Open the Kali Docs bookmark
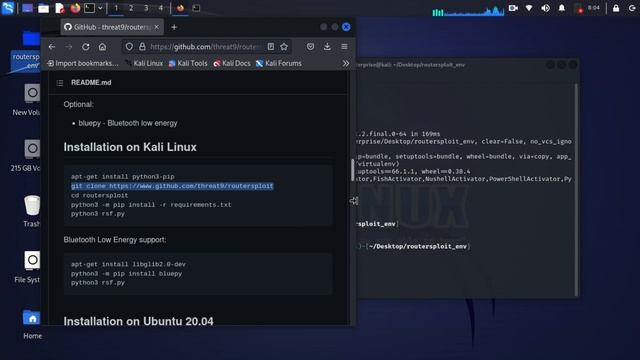The width and height of the screenshot is (640, 360). 232,63
